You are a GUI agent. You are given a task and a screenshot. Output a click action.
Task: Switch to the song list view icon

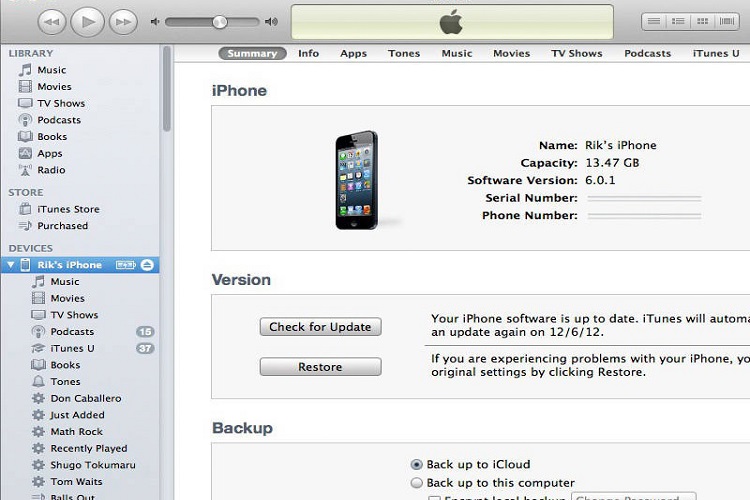tap(654, 21)
